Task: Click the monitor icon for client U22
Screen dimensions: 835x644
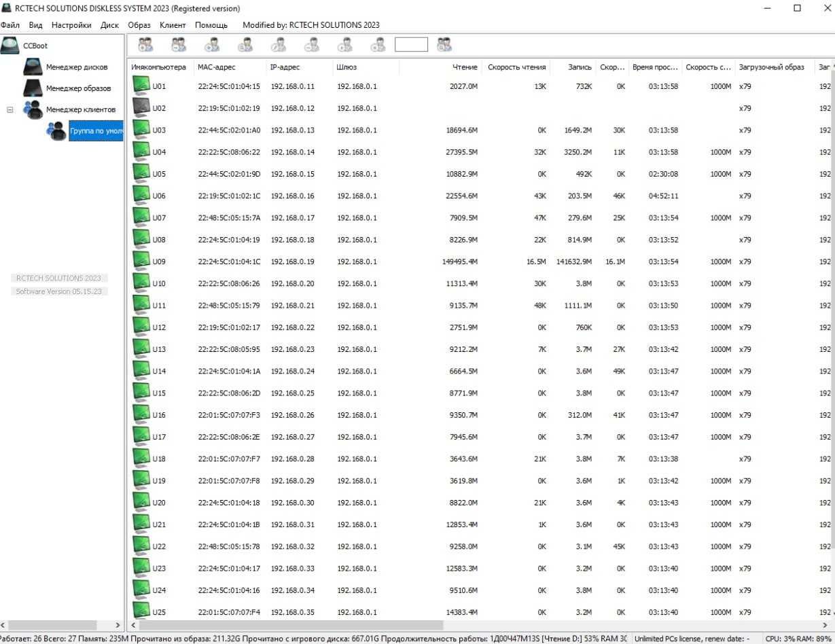Action: tap(141, 545)
